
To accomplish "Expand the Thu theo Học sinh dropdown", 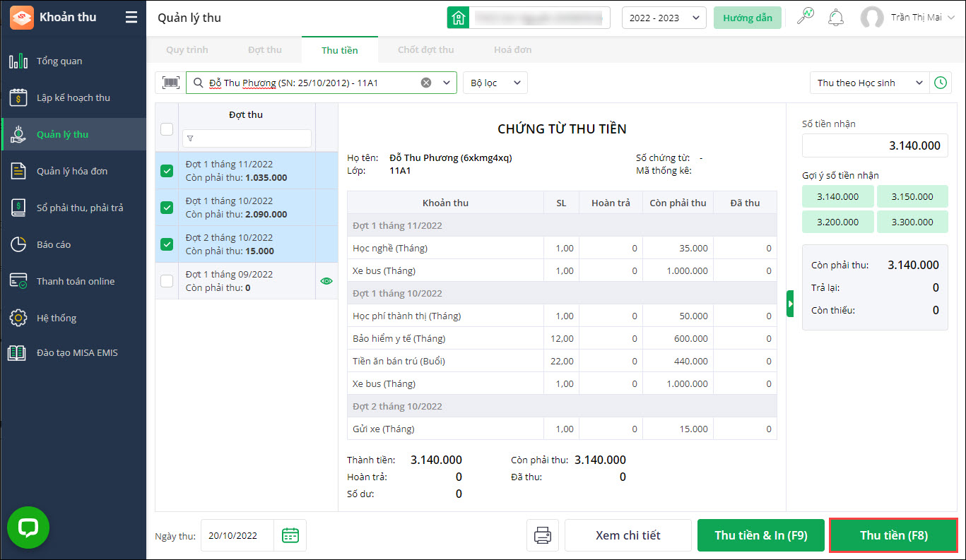I will point(868,83).
